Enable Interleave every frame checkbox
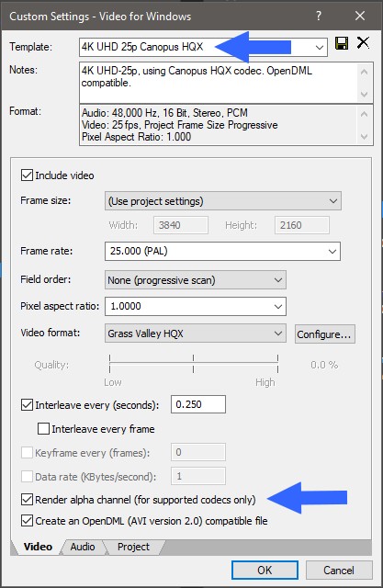This screenshot has width=383, height=588. 43,429
